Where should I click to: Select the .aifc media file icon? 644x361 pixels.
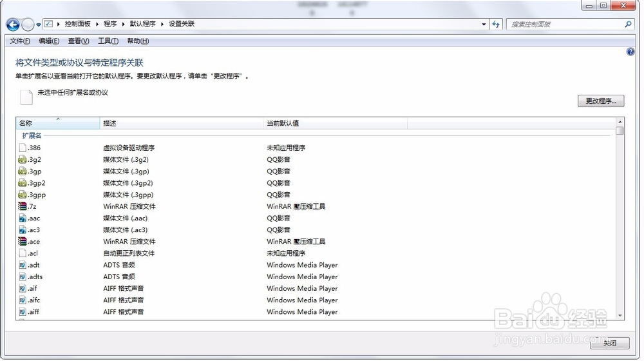pyautogui.click(x=23, y=300)
